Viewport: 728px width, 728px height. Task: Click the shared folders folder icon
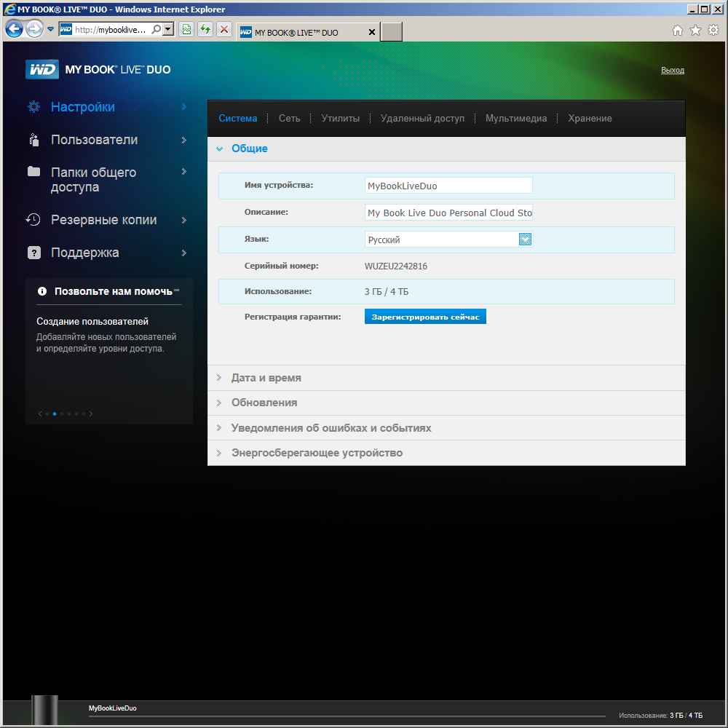click(x=33, y=171)
